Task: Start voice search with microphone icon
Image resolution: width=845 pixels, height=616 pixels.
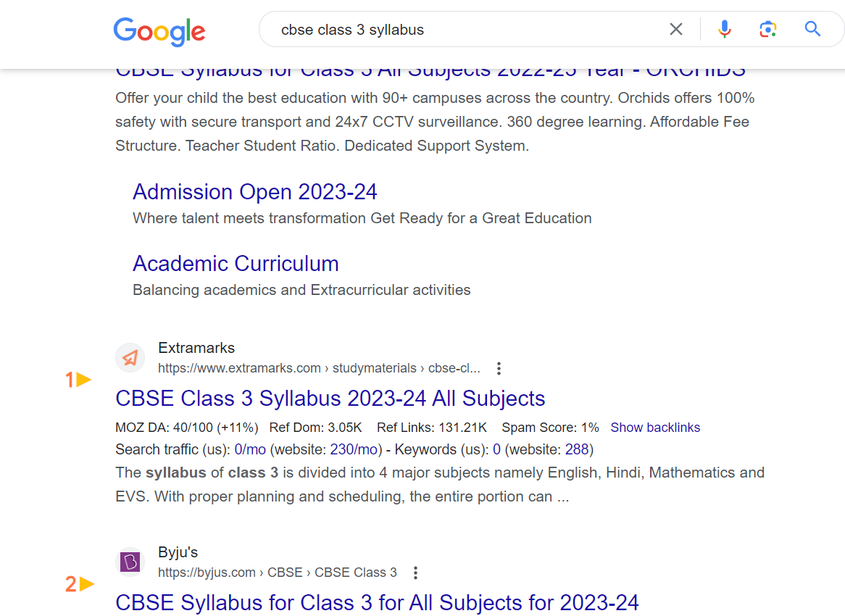Action: pos(724,29)
